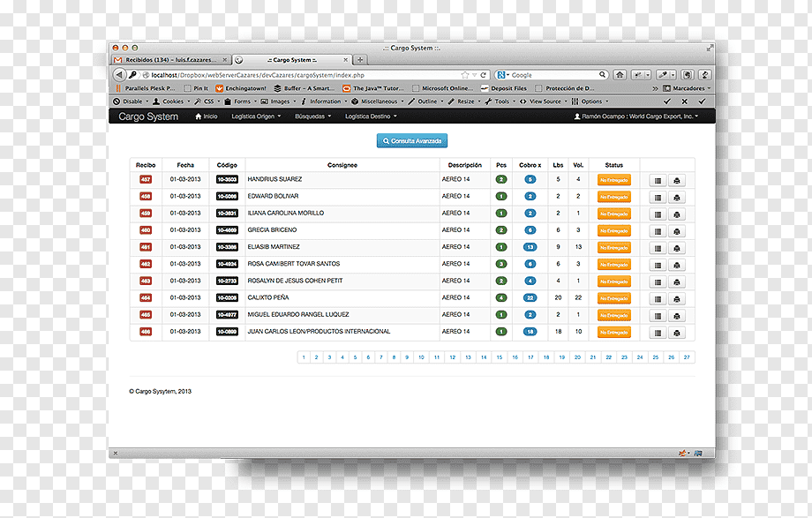812x518 pixels.
Task: Open detail grid icon for MIGUEL EDUARDO RANGEL LUQUEZ
Action: 658,316
